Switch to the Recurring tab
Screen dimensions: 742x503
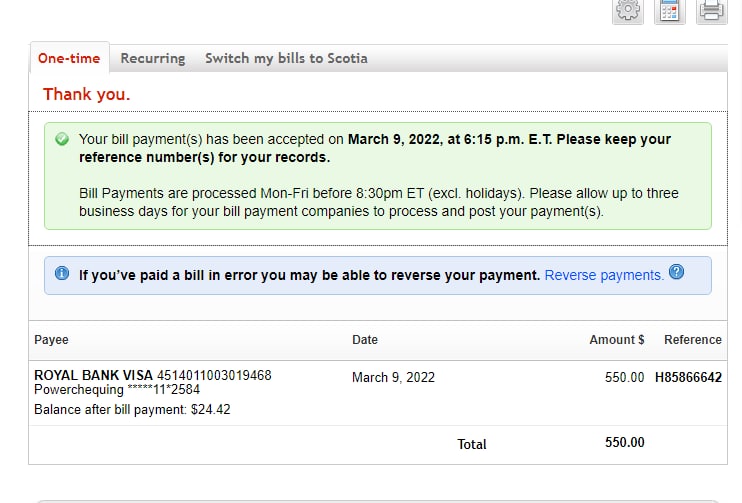point(153,58)
